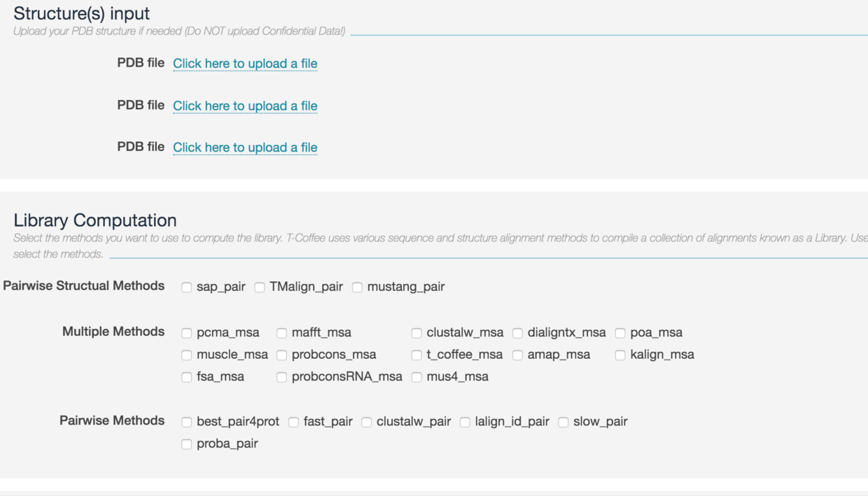Image resolution: width=868 pixels, height=496 pixels.
Task: Check the TMalign_pair method
Action: point(260,287)
